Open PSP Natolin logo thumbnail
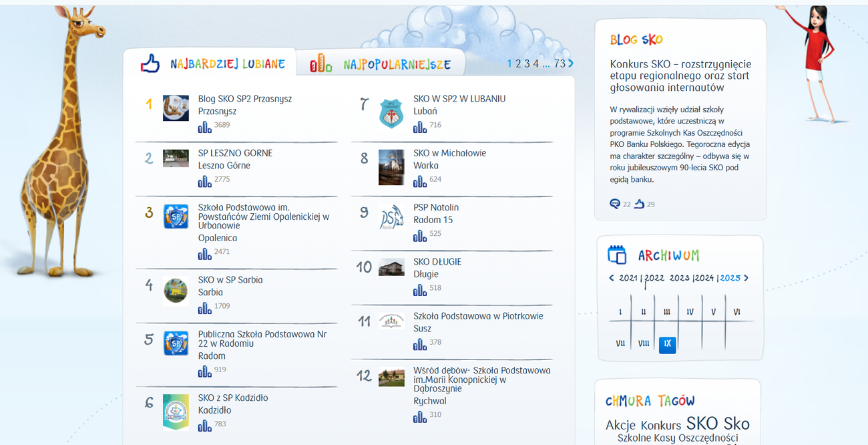Viewport: 868px width, 445px height. 391,217
